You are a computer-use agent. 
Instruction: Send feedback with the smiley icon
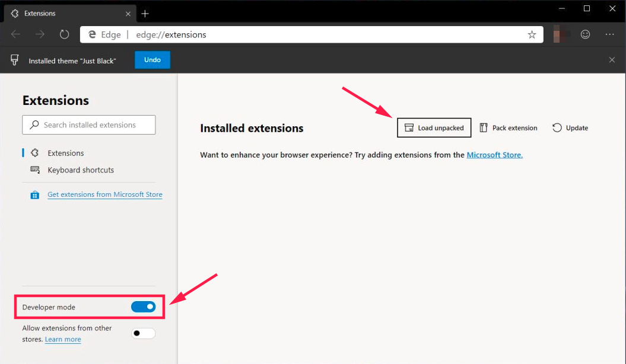point(585,34)
